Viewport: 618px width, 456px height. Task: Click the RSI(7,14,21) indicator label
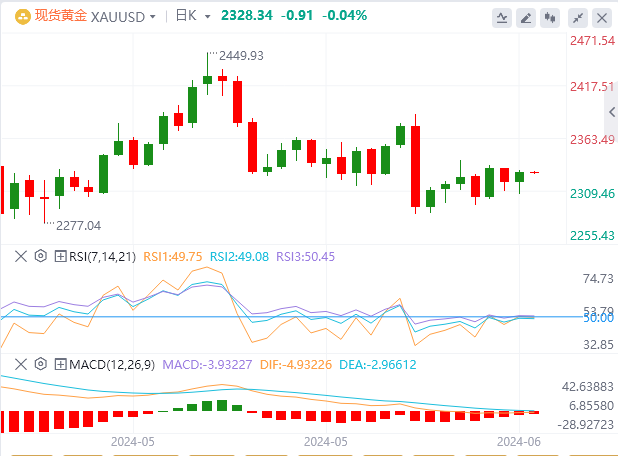101,256
